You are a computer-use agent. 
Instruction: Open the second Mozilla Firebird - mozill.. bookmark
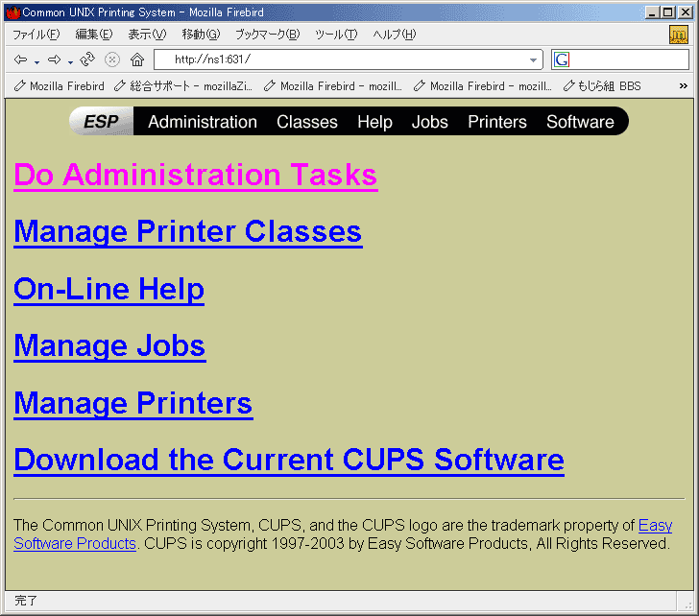coord(333,86)
